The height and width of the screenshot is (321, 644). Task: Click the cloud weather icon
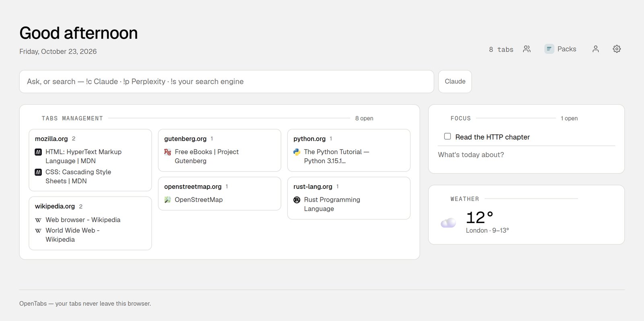pyautogui.click(x=448, y=222)
